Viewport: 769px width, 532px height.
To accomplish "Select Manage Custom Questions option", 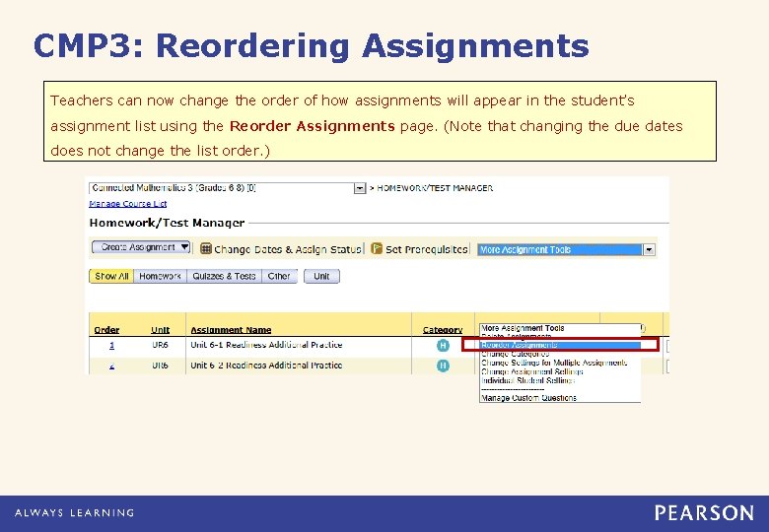I will tap(528, 398).
